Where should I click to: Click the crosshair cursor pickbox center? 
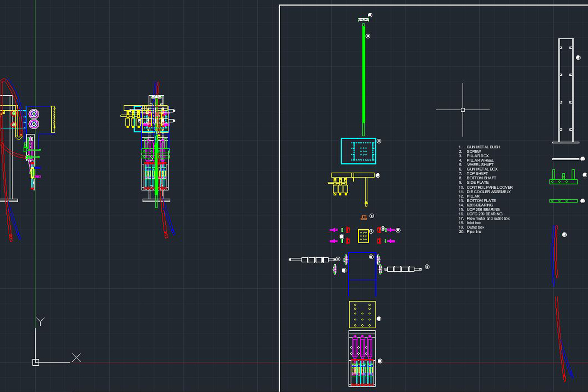point(463,110)
